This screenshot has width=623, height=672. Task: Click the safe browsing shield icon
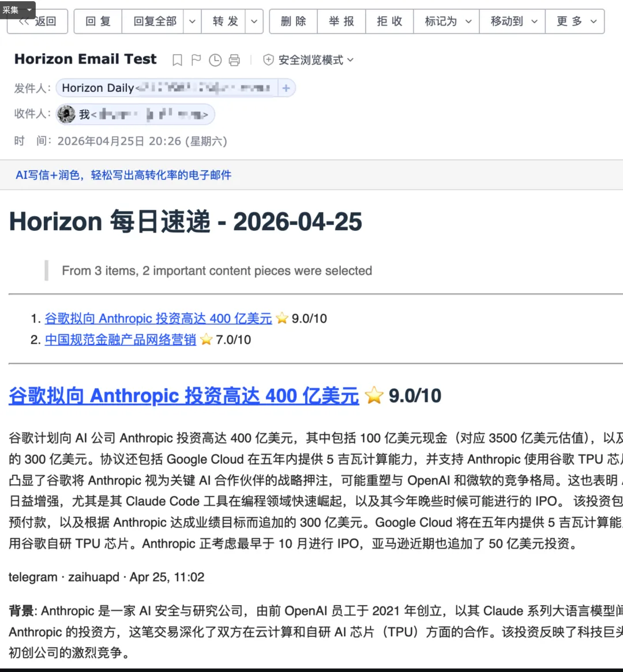[268, 59]
